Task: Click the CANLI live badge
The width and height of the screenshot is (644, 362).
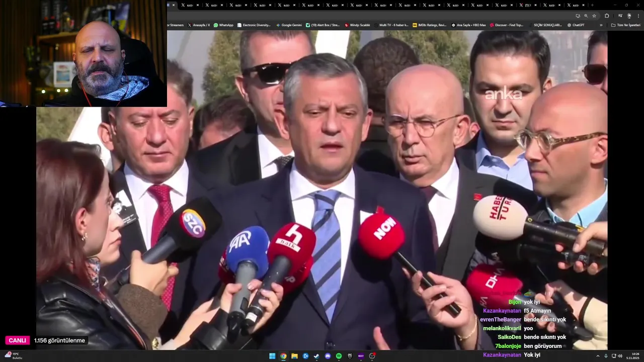Action: 17,340
